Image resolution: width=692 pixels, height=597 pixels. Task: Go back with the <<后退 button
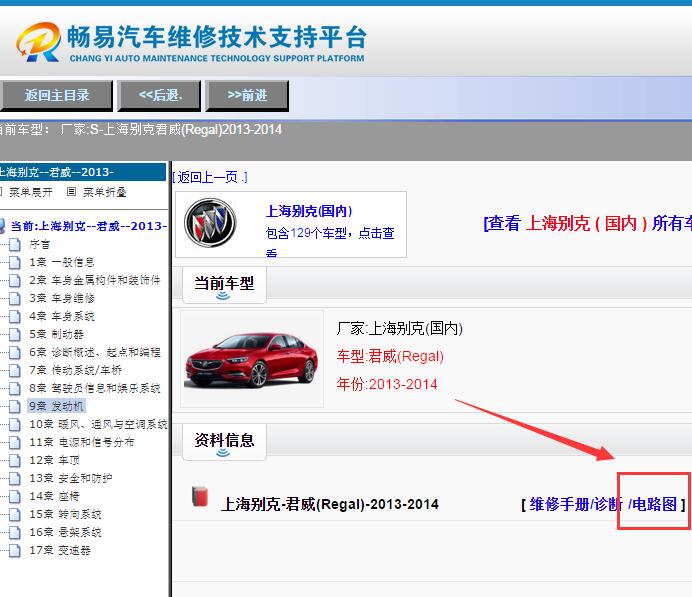point(159,95)
